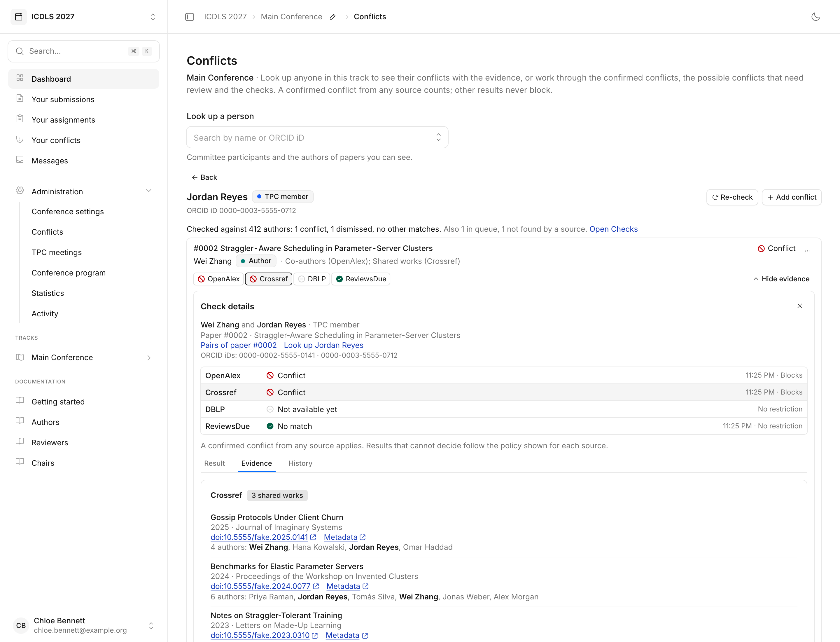The image size is (840, 642).
Task: Select the DBLP source chip
Action: pyautogui.click(x=312, y=279)
